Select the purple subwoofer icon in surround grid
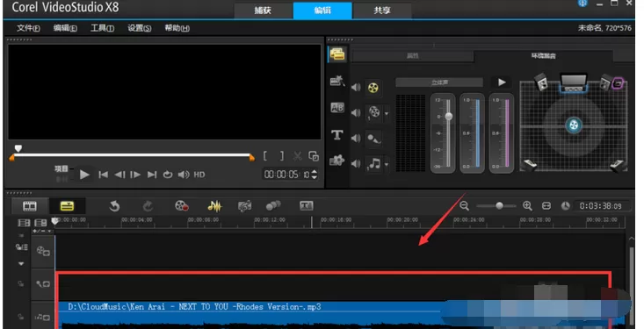Image resolution: width=644 pixels, height=329 pixels. coord(618,83)
